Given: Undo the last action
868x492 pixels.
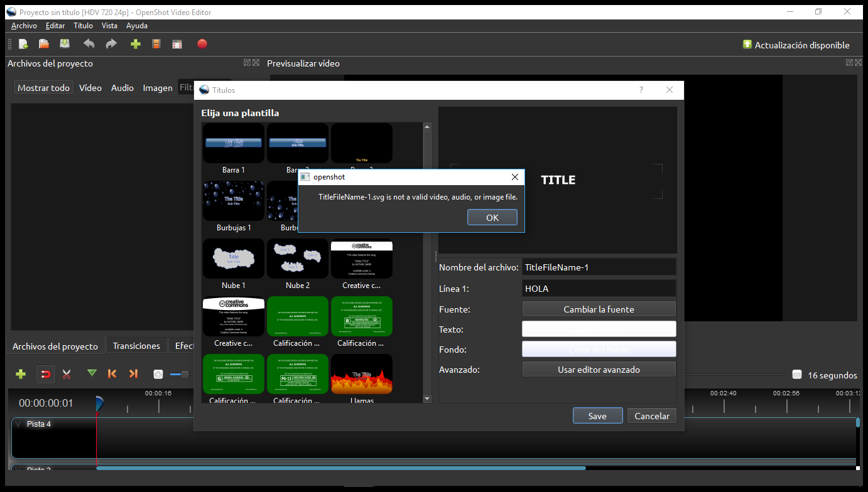Looking at the screenshot, I should tap(89, 44).
